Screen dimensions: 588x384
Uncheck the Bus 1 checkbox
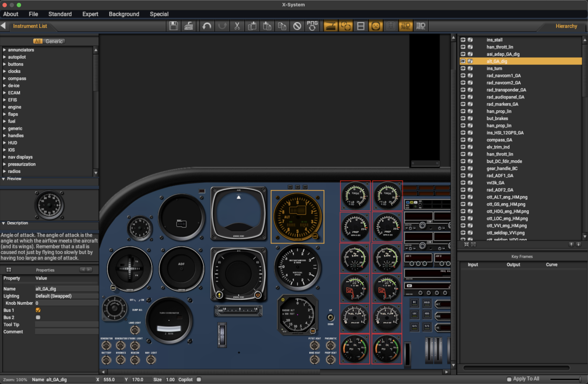pyautogui.click(x=38, y=311)
